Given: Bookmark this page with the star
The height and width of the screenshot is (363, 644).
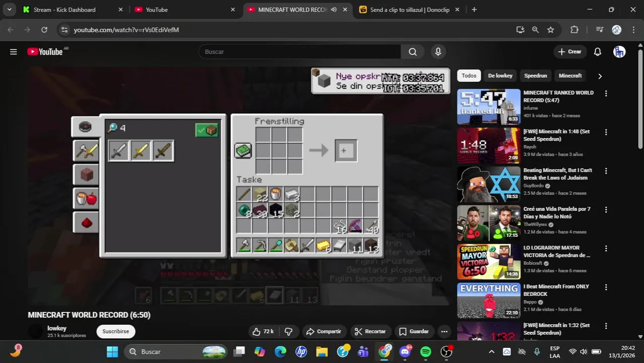Looking at the screenshot, I should [x=551, y=30].
